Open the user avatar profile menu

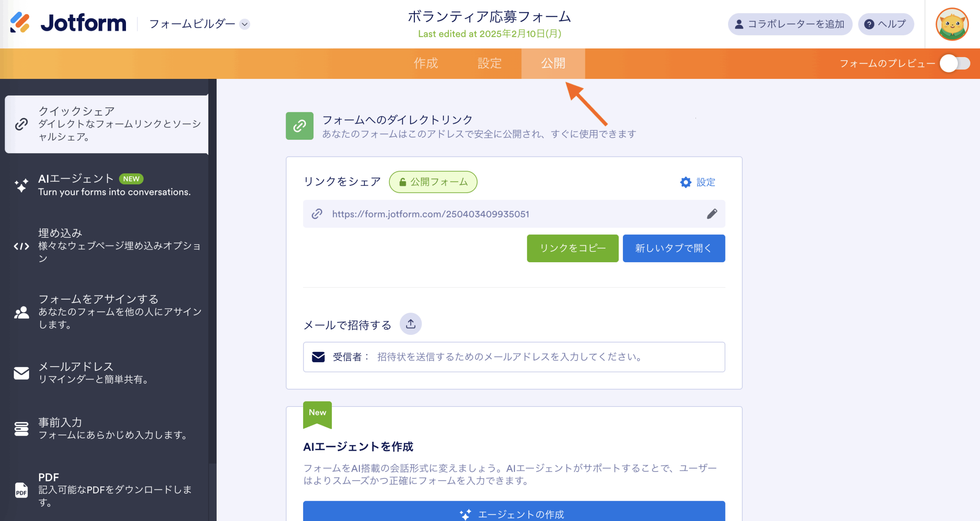[x=952, y=24]
